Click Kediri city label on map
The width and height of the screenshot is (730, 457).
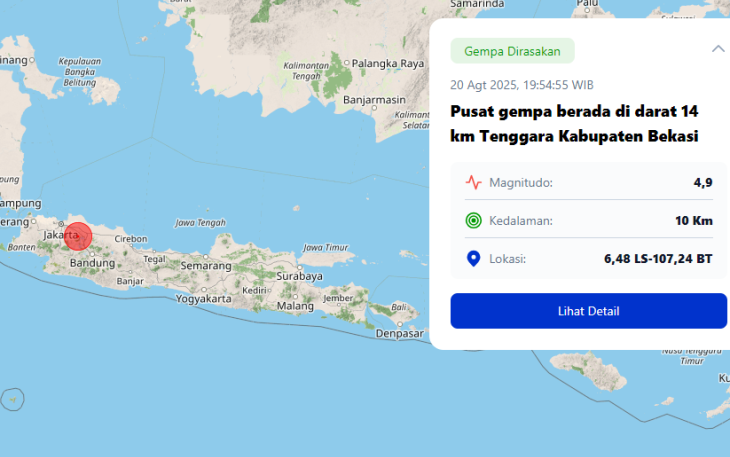click(x=254, y=290)
